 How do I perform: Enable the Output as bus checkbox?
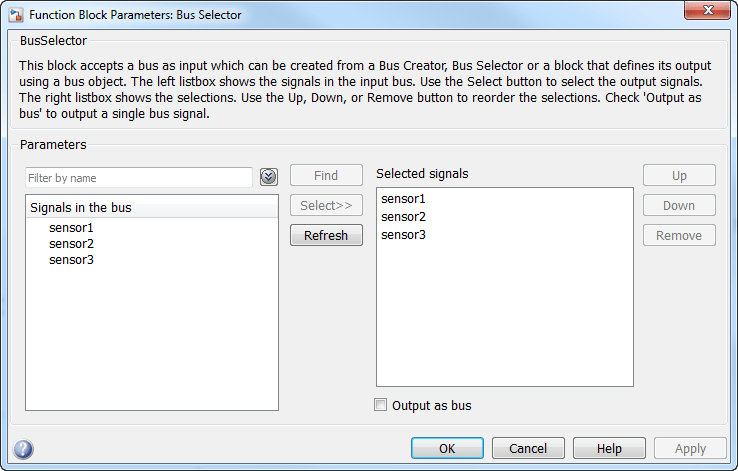(x=380, y=406)
